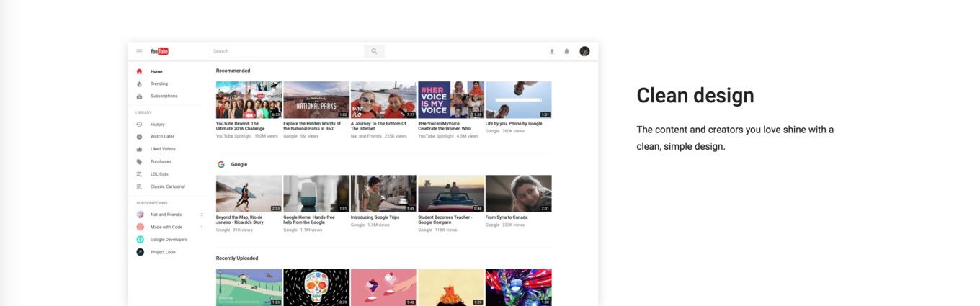Click the YouTube logo
980x306 pixels.
point(159,51)
